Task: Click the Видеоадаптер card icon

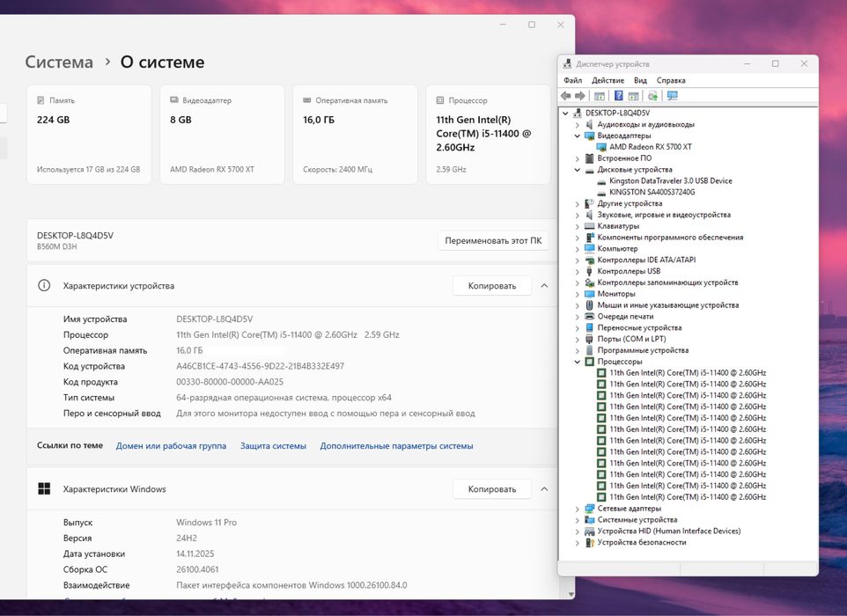Action: pos(174,100)
